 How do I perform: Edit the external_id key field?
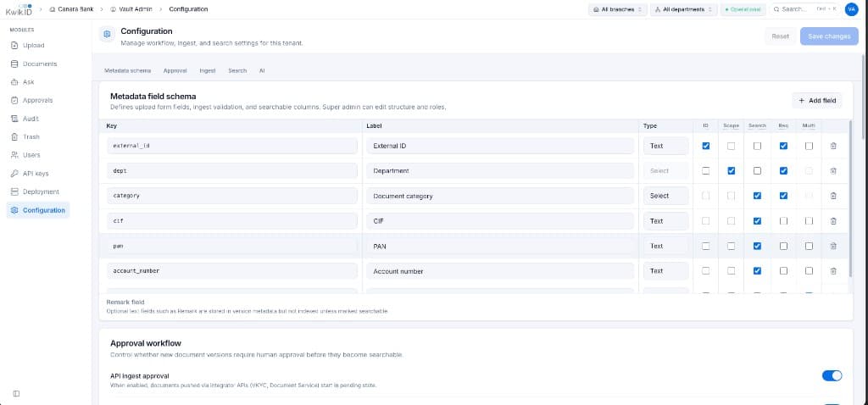(232, 146)
